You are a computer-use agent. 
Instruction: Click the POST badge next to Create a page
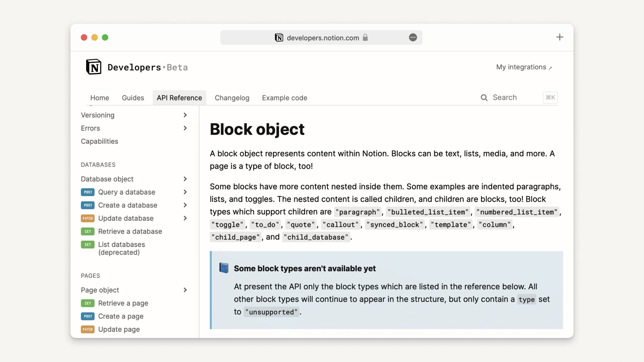pyautogui.click(x=87, y=316)
